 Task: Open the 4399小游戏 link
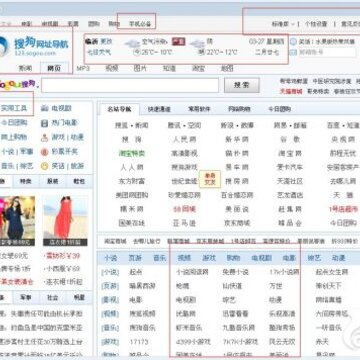[193, 342]
